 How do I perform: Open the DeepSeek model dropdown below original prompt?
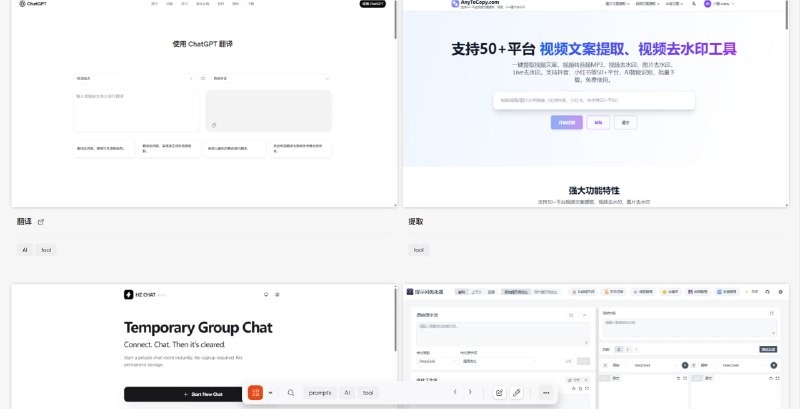pyautogui.click(x=437, y=361)
